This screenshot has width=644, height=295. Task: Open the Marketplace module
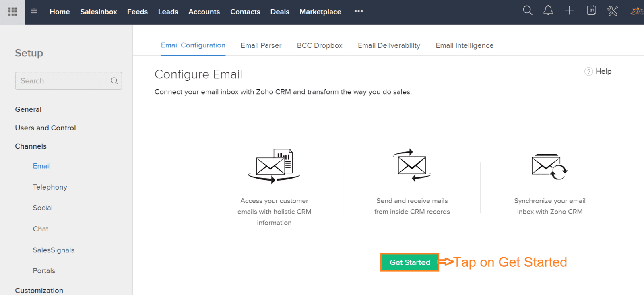click(x=320, y=12)
